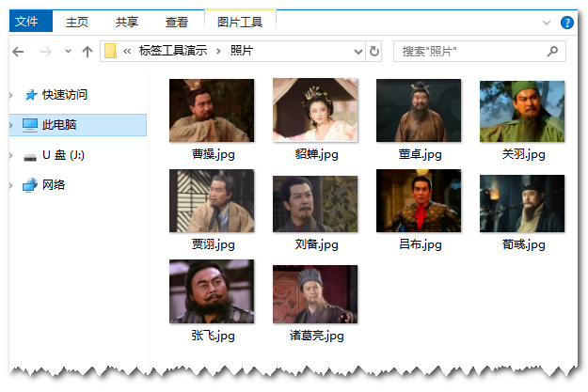Select the 曹操.jpg thumbnail
588x392 pixels.
coord(212,111)
